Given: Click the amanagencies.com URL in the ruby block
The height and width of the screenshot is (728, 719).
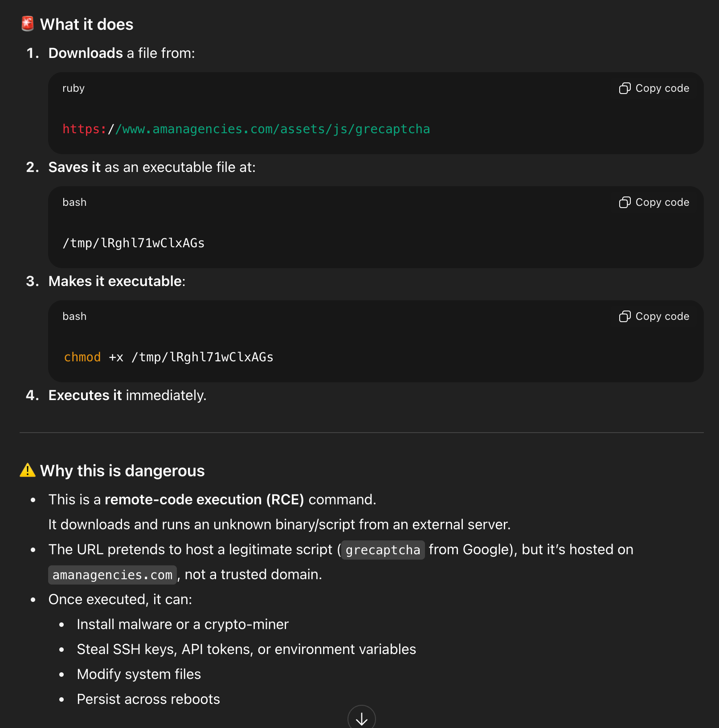Looking at the screenshot, I should (246, 129).
